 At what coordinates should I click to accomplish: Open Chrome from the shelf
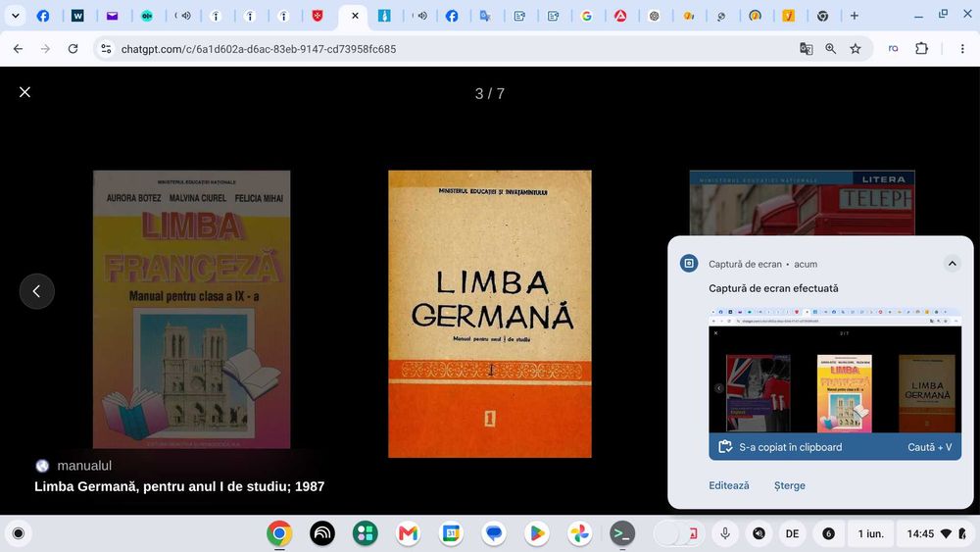click(x=279, y=533)
